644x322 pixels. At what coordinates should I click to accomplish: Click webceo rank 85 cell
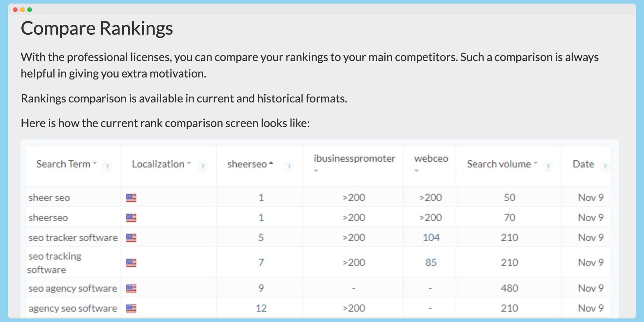pyautogui.click(x=431, y=263)
